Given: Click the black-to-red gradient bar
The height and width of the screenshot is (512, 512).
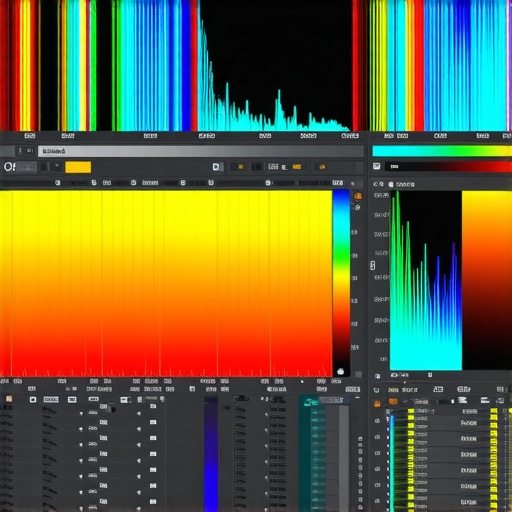Looking at the screenshot, I should click(449, 166).
